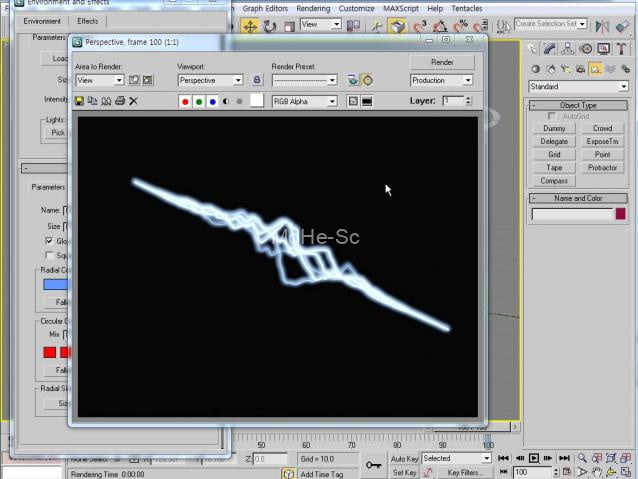The image size is (638, 479).
Task: Toggle the red channel display
Action: point(185,101)
